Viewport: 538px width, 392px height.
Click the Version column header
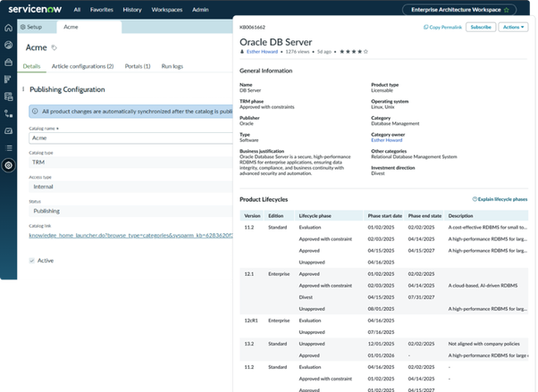(x=252, y=216)
